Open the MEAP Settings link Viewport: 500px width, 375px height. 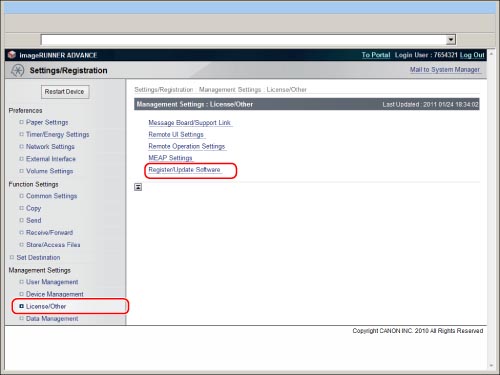170,158
